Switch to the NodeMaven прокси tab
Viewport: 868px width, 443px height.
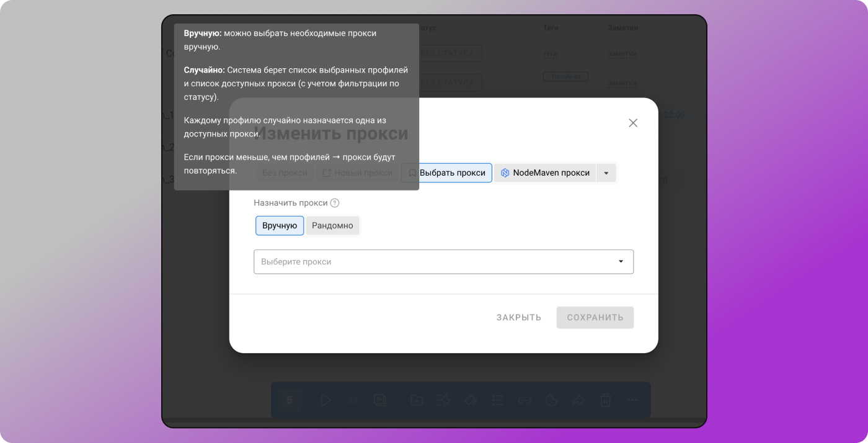point(545,173)
